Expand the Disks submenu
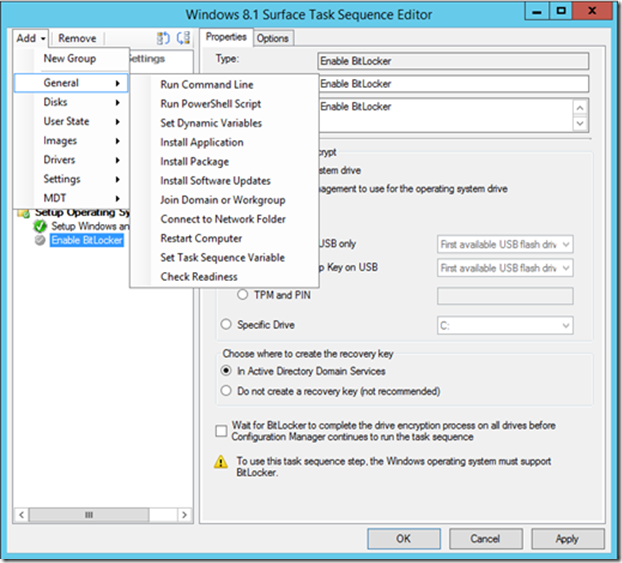Viewport: 622px width, 563px height. 71,102
